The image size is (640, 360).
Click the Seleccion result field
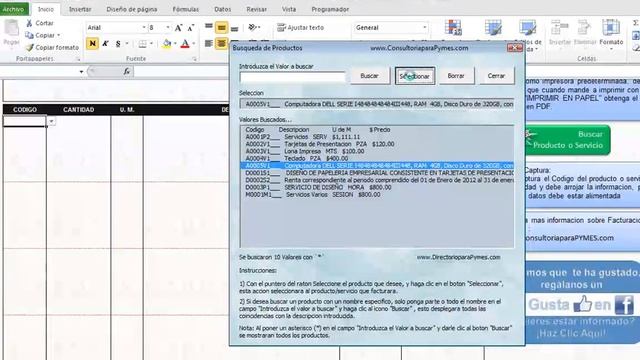coord(377,104)
